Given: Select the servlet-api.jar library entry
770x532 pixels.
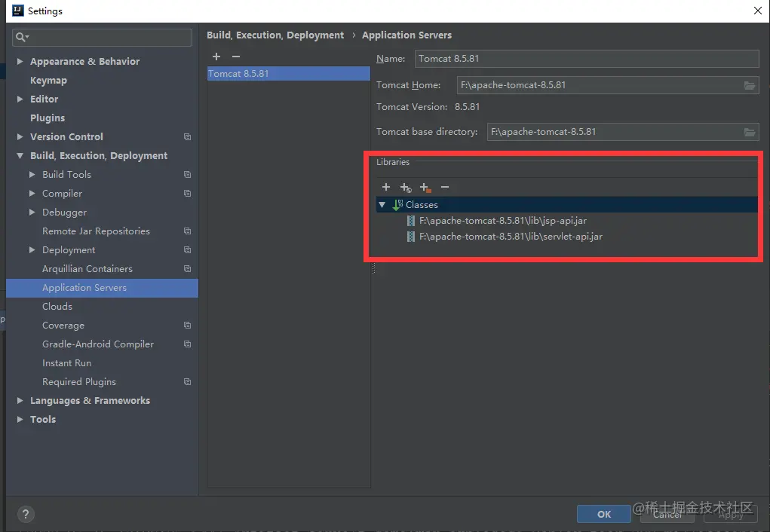Looking at the screenshot, I should pos(511,237).
